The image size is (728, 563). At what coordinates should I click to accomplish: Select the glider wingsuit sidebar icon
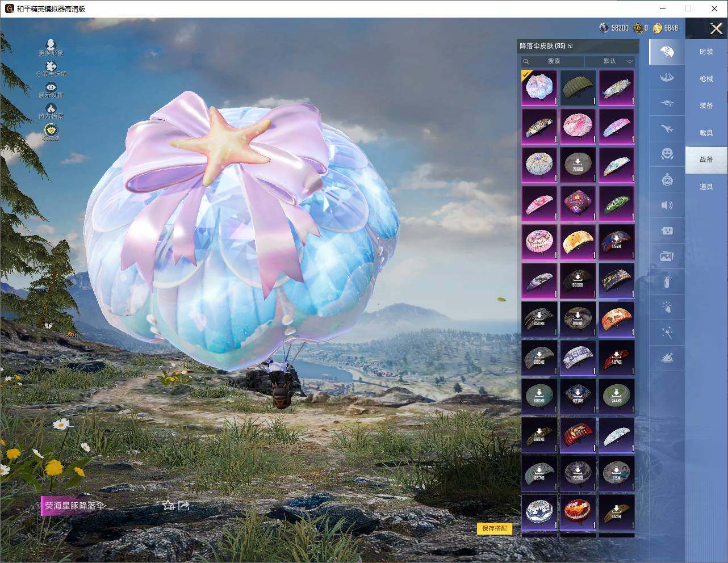point(667,78)
